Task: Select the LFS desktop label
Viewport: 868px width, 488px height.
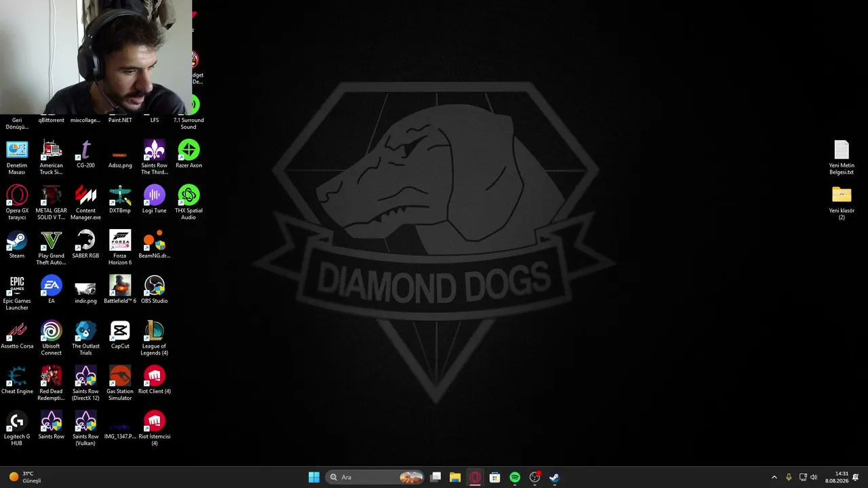Action: click(155, 120)
